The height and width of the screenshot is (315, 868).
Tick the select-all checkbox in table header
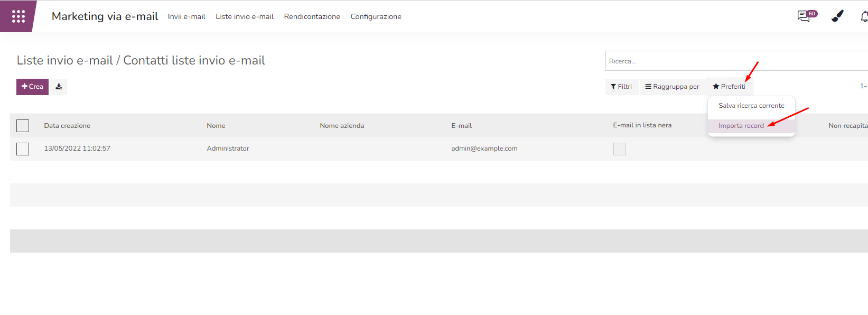tap(23, 126)
